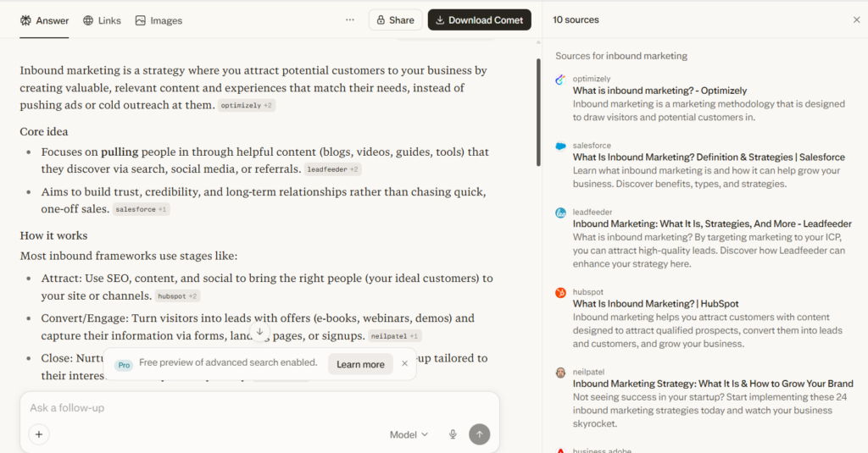Click Learn more in the Pro banner
Screen dimensions: 868x453
[x=360, y=364]
